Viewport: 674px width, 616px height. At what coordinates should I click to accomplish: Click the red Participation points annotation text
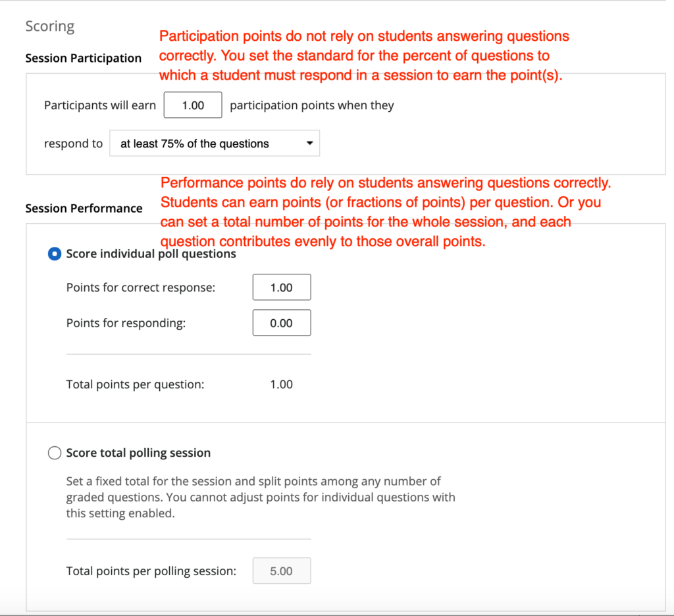click(364, 55)
